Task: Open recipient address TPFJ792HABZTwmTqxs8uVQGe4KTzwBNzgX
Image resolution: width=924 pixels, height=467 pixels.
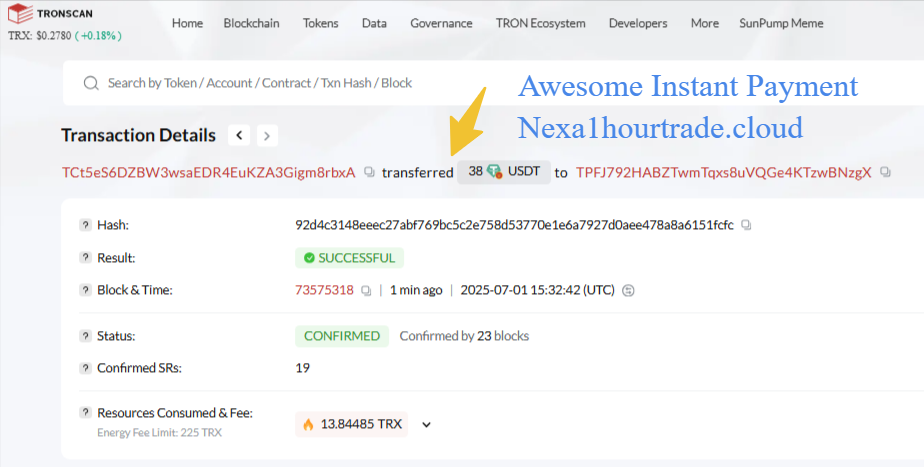Action: pos(724,172)
